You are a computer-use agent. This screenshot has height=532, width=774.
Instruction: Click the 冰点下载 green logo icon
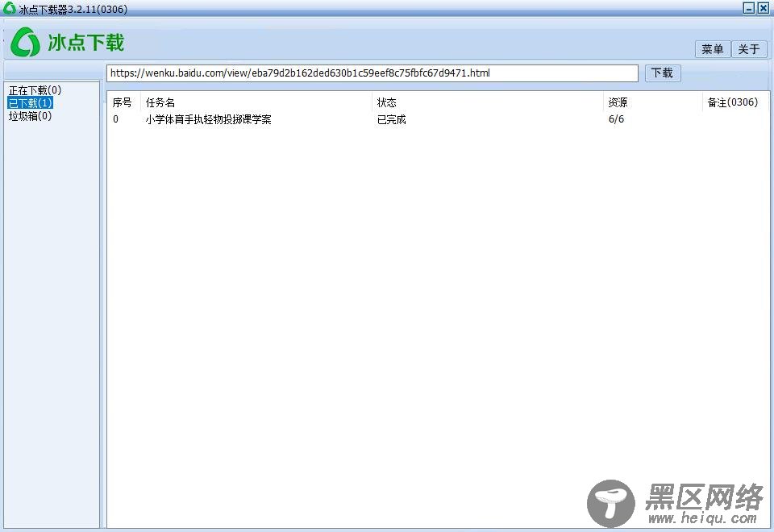pos(25,42)
